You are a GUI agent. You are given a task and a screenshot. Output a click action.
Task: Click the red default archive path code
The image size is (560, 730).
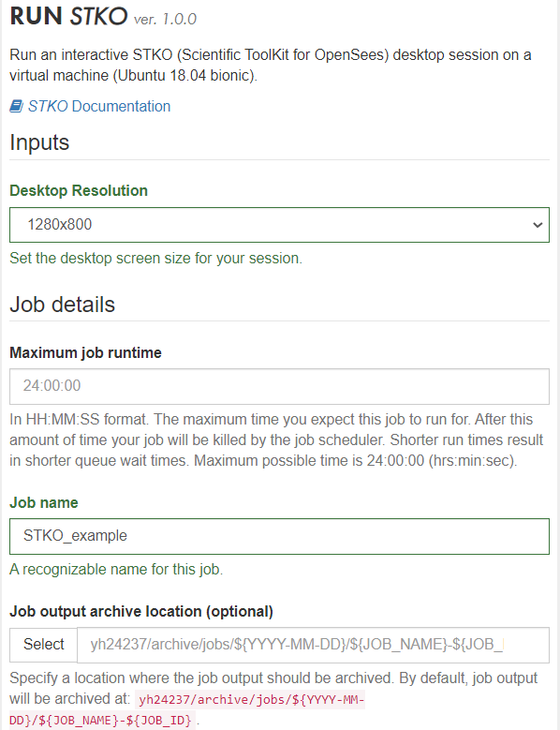[187, 710]
